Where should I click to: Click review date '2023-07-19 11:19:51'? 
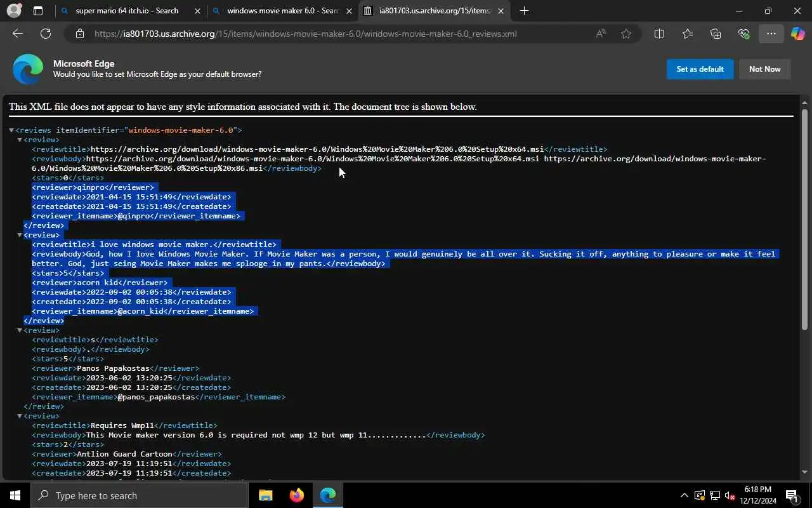pyautogui.click(x=129, y=464)
